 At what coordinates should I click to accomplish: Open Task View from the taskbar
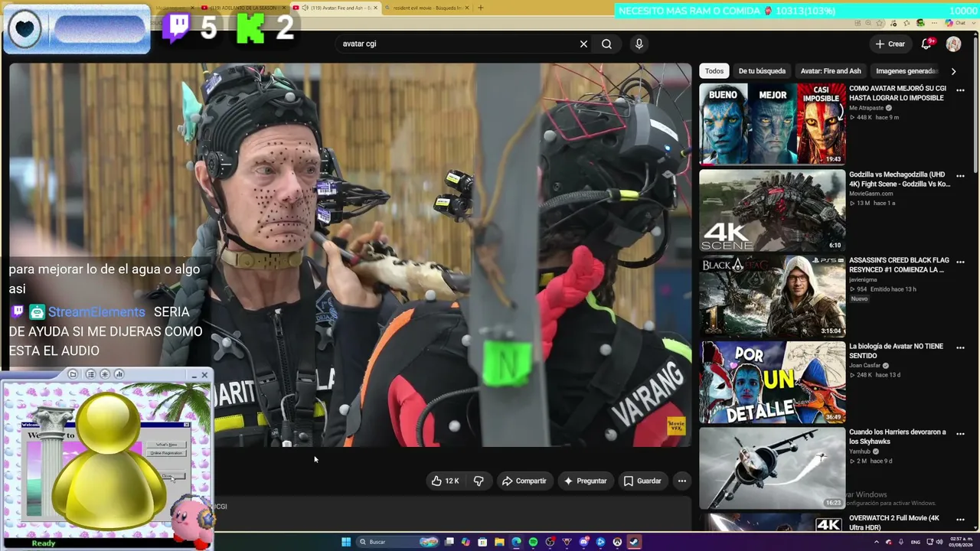coord(449,542)
